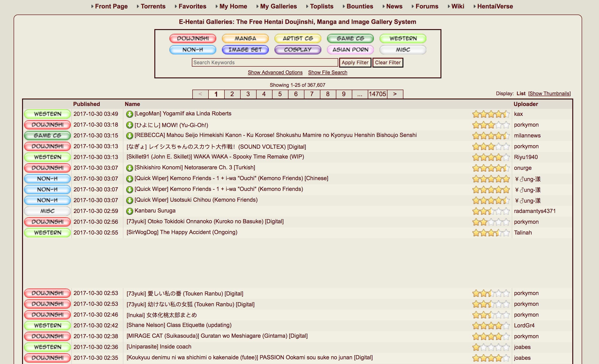Screen dimensions: 599x364
Task: Open the Shane Nelson Class Etiquette gallery title
Action: [x=179, y=325]
